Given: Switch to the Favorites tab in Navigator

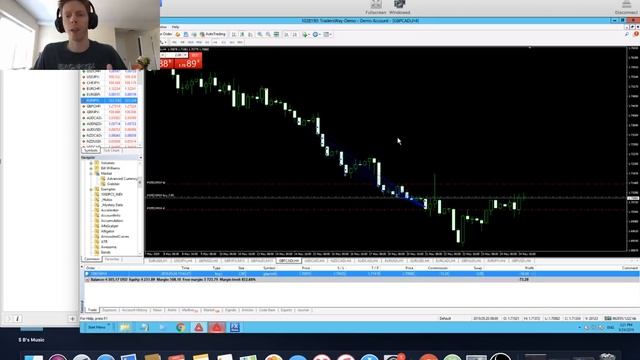Looking at the screenshot, I should click(112, 259).
